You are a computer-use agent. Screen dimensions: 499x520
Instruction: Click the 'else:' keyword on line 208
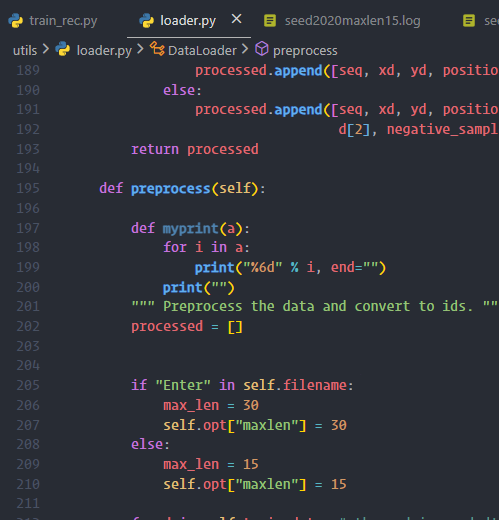click(x=150, y=444)
